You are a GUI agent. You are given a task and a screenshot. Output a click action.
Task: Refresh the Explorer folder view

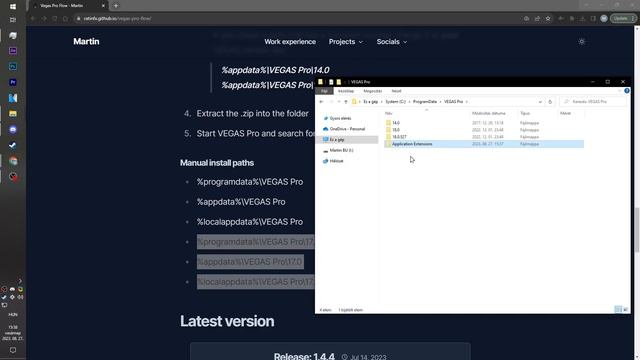(550, 102)
